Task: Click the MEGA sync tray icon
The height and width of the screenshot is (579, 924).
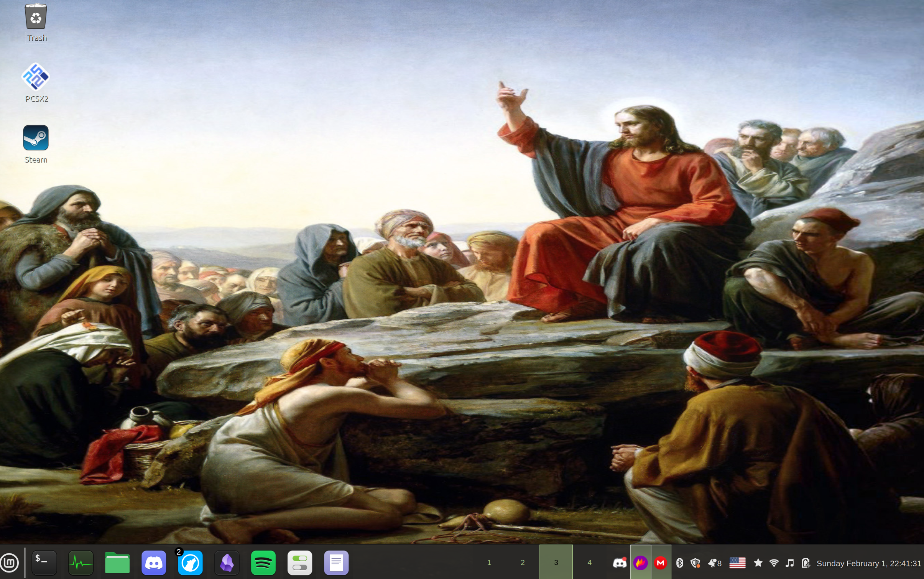Action: coord(661,563)
